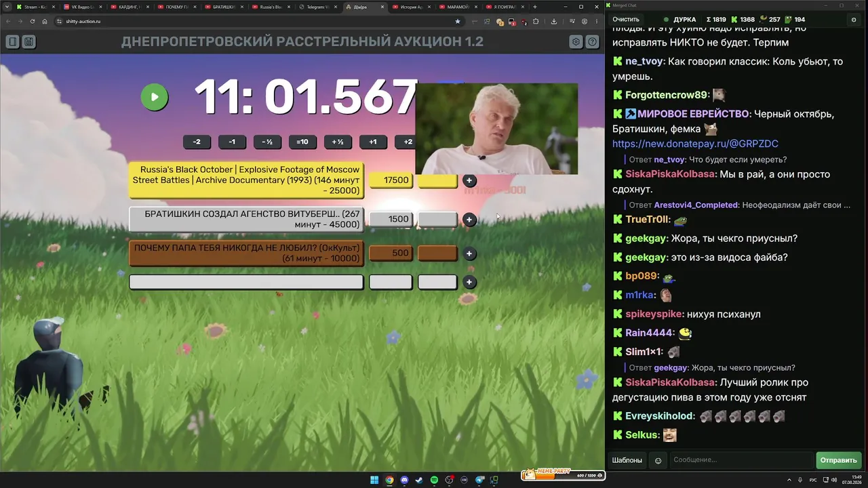
Task: Click the ne_tvoy username in chat
Action: (x=644, y=62)
